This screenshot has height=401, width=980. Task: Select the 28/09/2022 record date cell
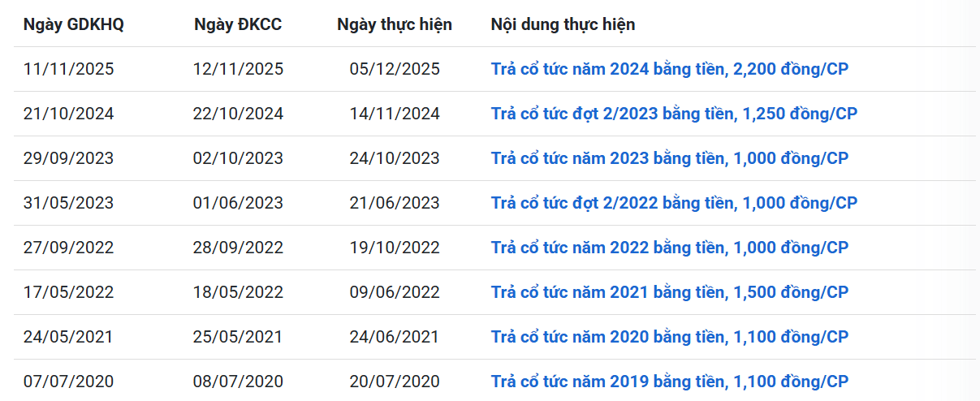239,248
